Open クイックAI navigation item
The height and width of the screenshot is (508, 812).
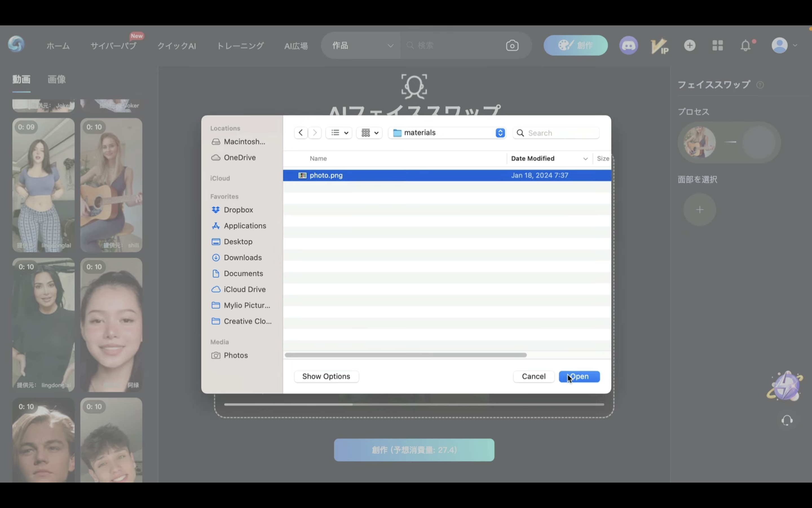click(176, 46)
